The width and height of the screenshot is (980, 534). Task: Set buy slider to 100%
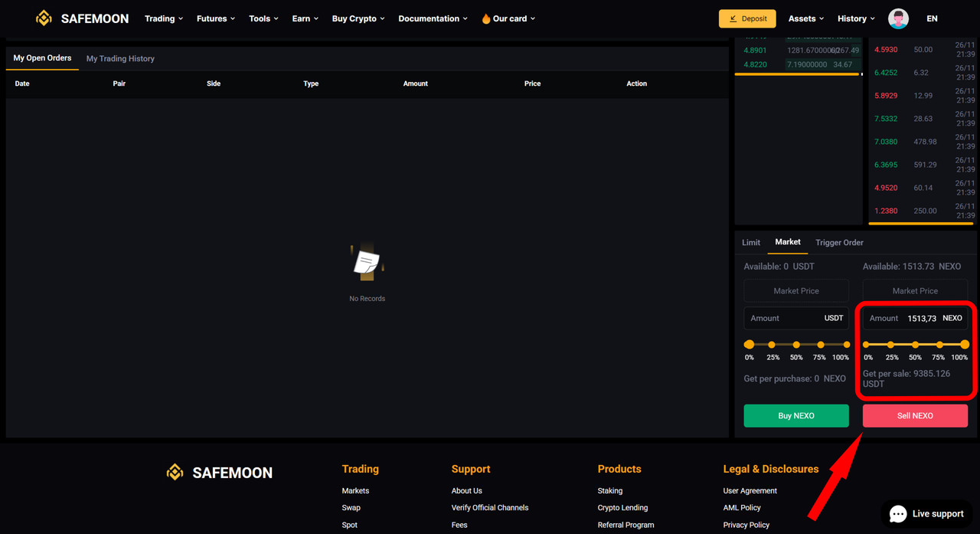coord(846,345)
